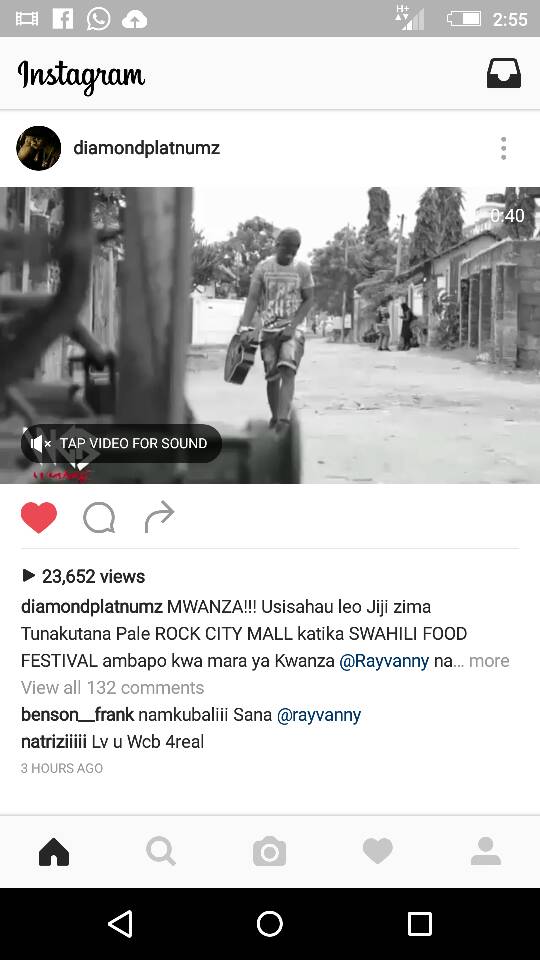540x960 pixels.
Task: Open the @Rayvanny mention in the caption
Action: tap(384, 661)
